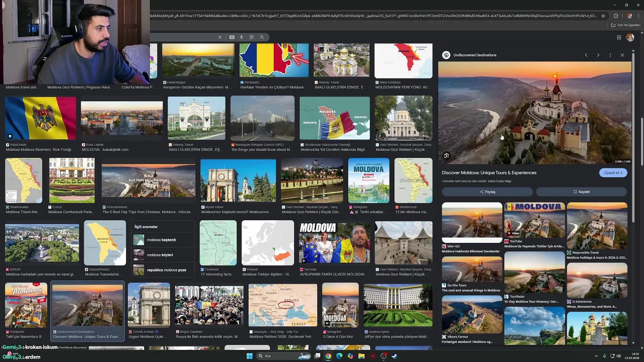Expand the system tray hidden icons chevron
The image size is (644, 362).
[597, 356]
